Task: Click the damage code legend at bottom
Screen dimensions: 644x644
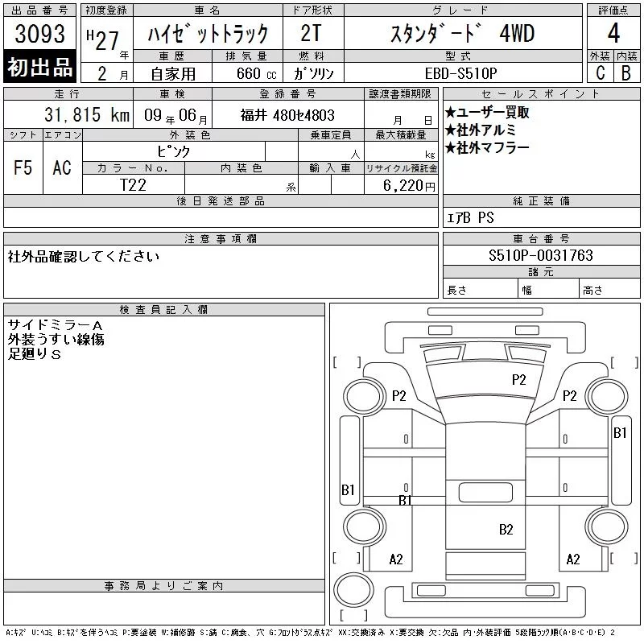Action: pyautogui.click(x=310, y=633)
